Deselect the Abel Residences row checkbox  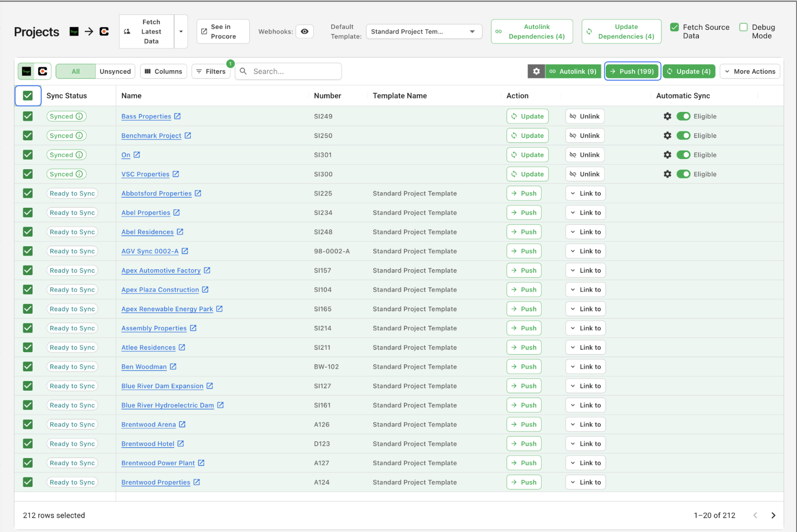click(28, 232)
